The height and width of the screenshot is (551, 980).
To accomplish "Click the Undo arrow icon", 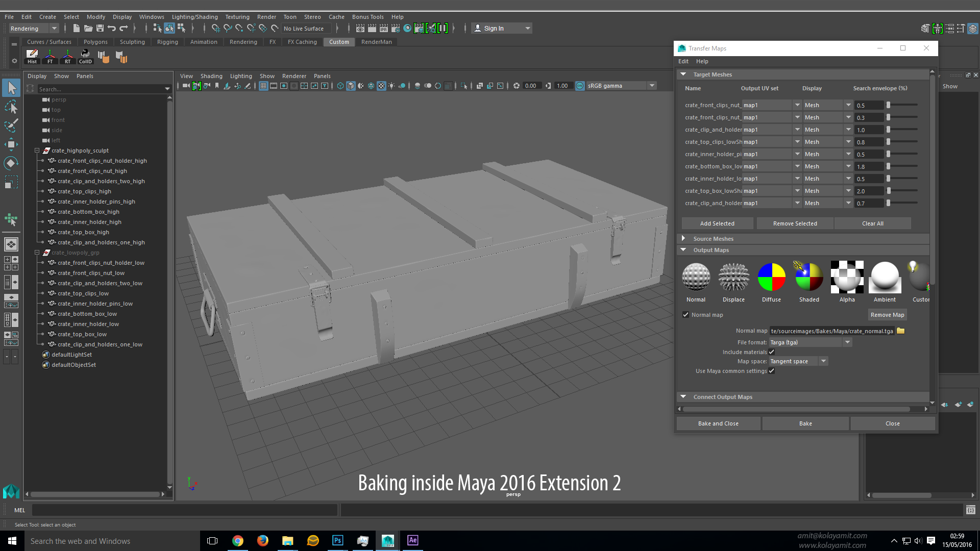I will (112, 29).
